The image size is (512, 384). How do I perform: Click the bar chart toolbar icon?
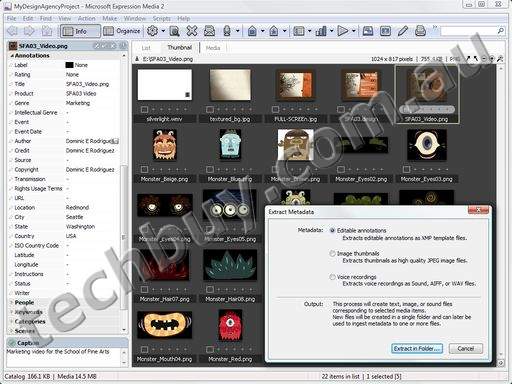321,31
